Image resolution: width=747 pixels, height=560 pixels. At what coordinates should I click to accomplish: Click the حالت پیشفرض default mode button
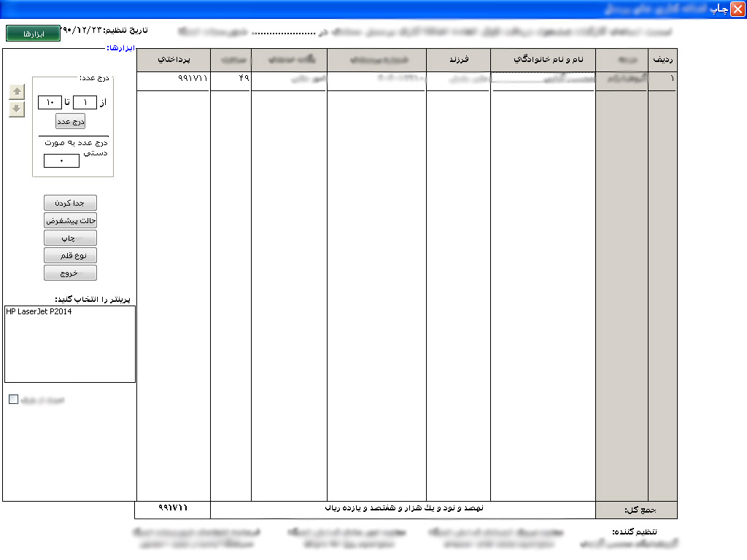click(x=70, y=221)
